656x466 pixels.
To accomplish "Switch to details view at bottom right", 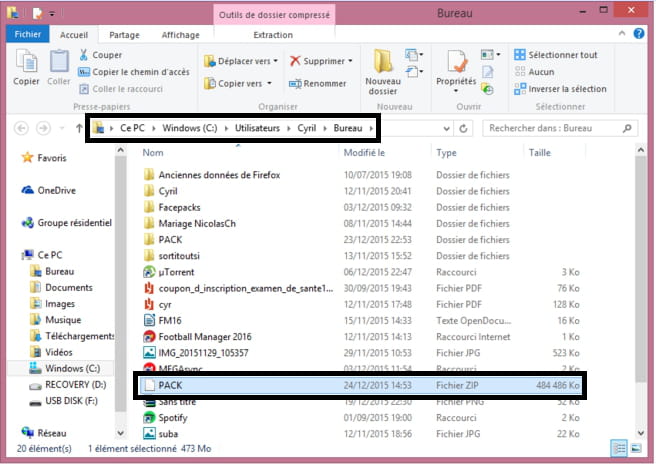I will [x=621, y=449].
